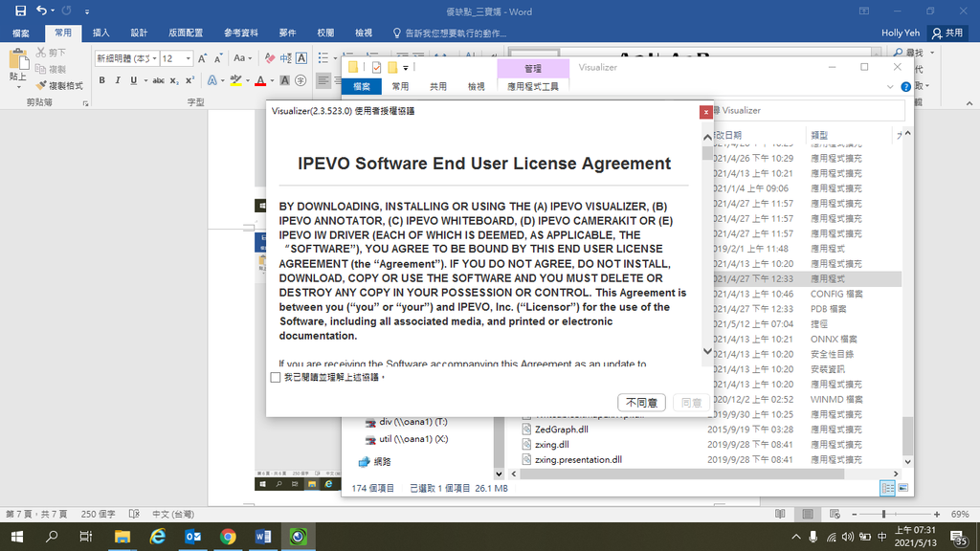Toggle italic formatting in Word
The height and width of the screenshot is (551, 980).
pyautogui.click(x=118, y=80)
